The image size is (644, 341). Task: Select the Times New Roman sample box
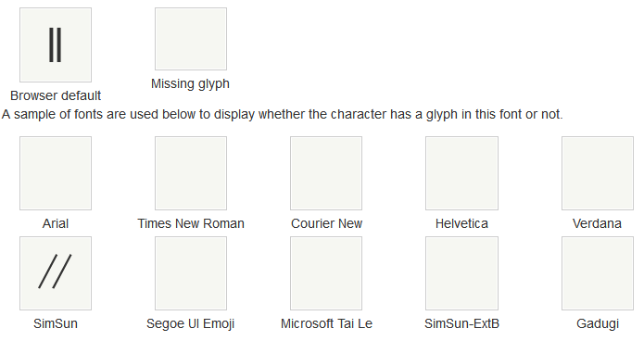tap(191, 173)
